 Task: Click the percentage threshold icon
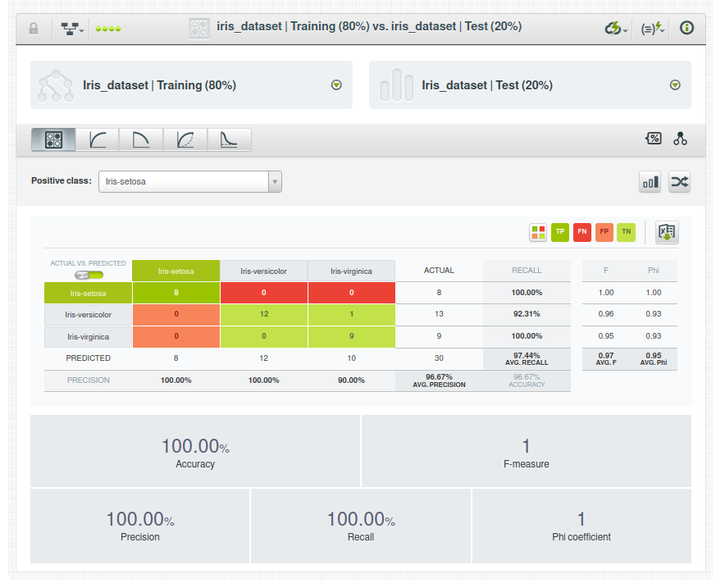(653, 139)
